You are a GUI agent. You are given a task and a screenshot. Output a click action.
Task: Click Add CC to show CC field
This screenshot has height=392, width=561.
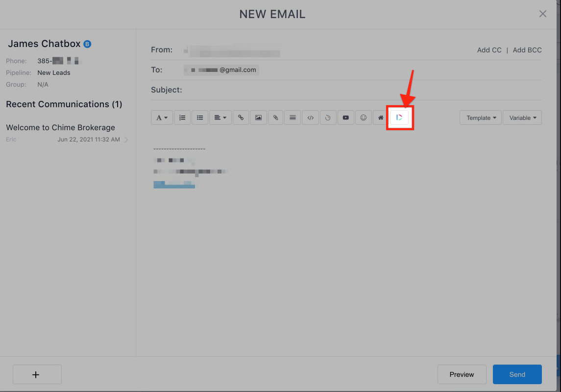coord(489,49)
